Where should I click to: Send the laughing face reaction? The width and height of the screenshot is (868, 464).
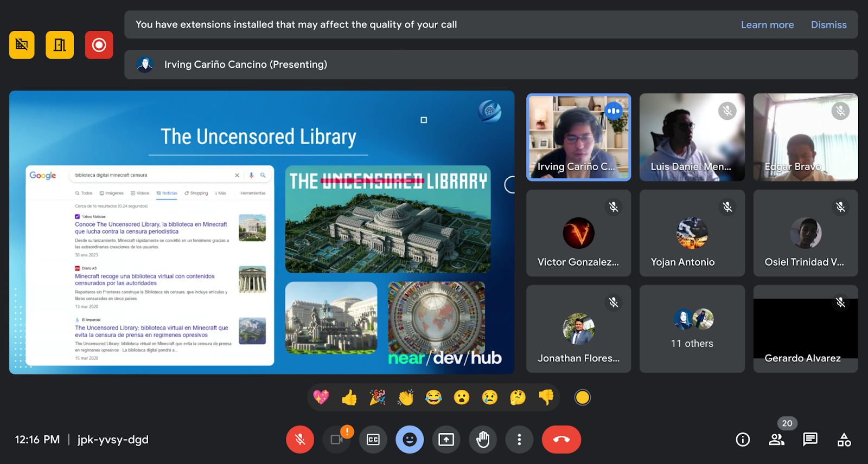click(x=433, y=397)
